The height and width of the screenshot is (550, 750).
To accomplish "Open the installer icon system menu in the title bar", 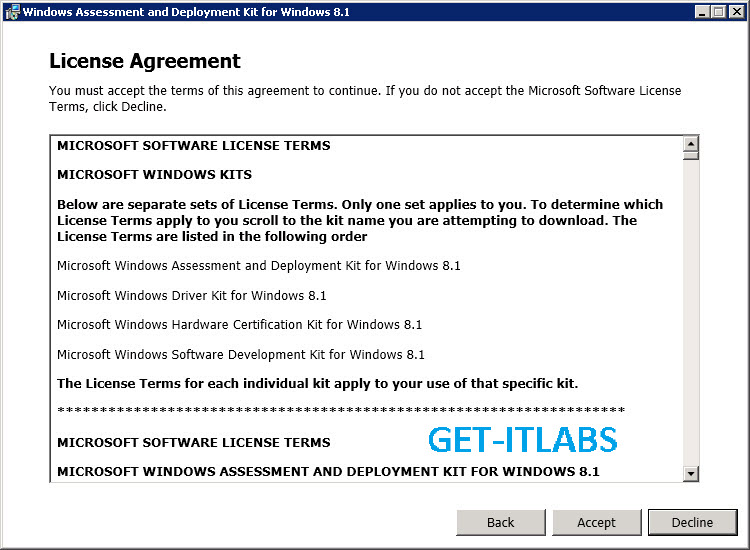I will tap(12, 11).
